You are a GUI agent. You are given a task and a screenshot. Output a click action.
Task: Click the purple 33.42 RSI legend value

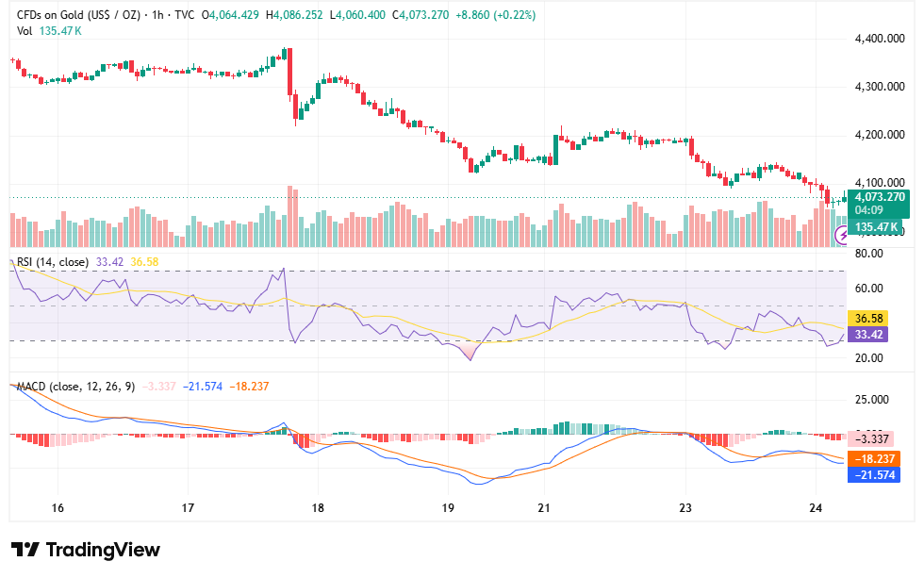coord(109,262)
